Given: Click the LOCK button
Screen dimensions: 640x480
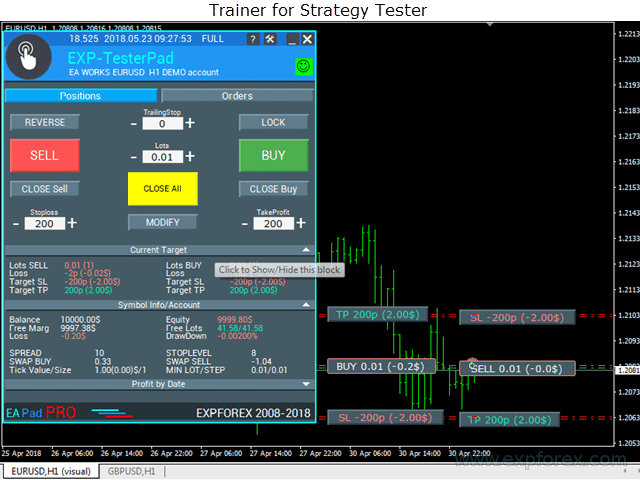Looking at the screenshot, I should [273, 122].
